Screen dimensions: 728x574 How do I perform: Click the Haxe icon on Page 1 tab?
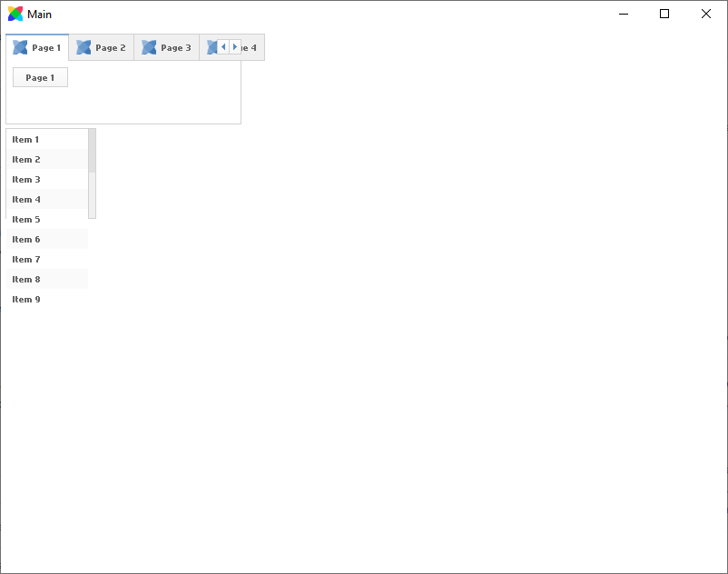(x=20, y=47)
